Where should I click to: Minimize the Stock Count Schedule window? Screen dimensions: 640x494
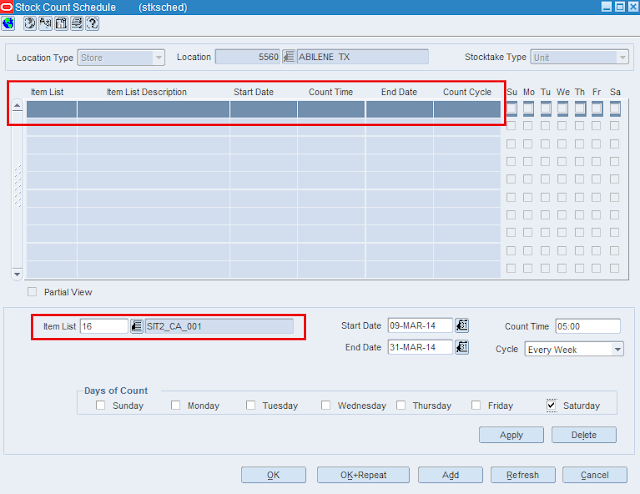tap(607, 7)
